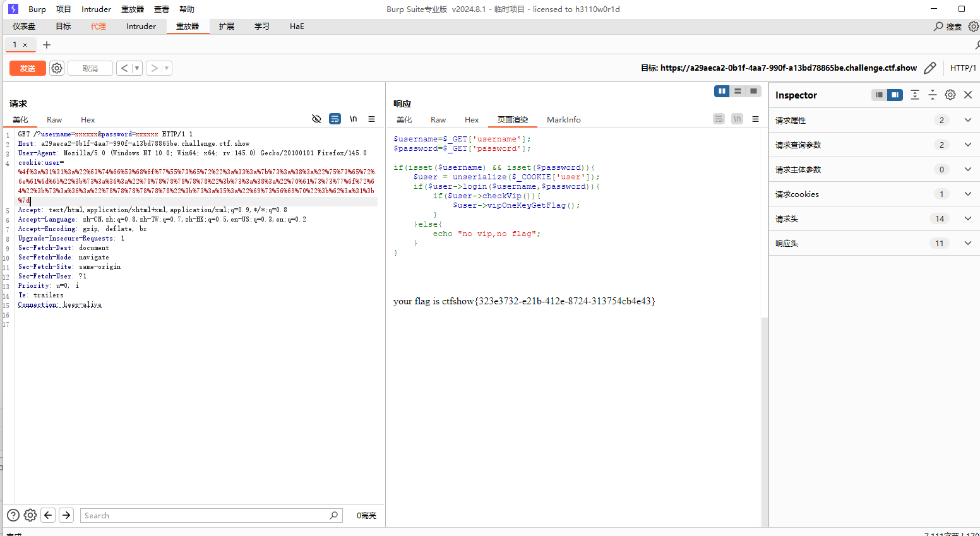Jump to next search match
This screenshot has width=980, height=536.
tap(66, 515)
